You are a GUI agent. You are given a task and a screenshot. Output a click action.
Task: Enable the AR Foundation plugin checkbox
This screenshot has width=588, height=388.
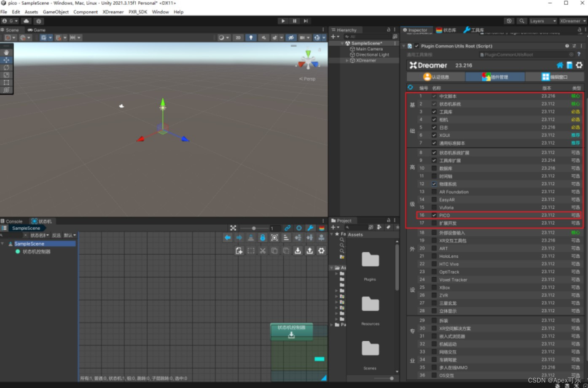coord(434,192)
